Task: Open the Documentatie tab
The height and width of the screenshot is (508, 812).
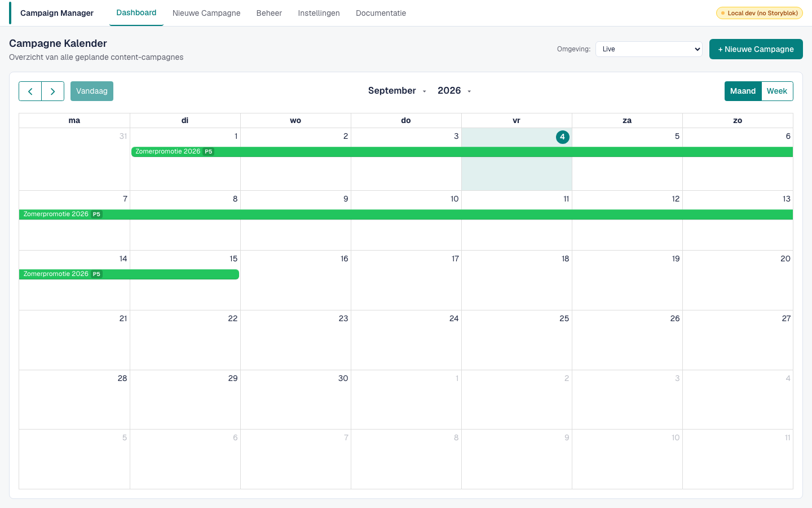Action: pyautogui.click(x=381, y=13)
